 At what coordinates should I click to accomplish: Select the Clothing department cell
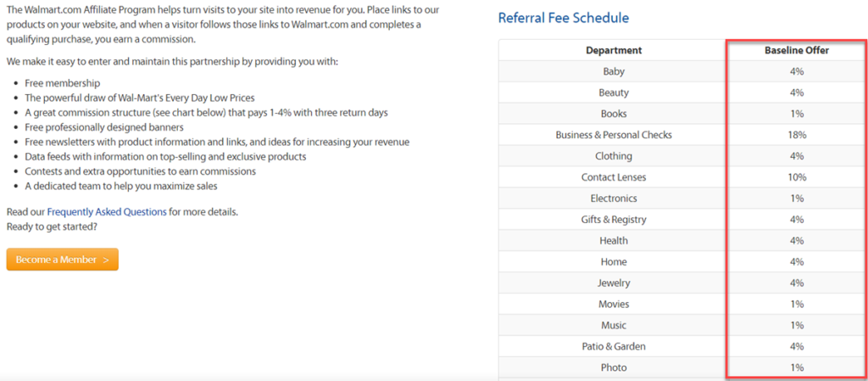click(x=614, y=156)
